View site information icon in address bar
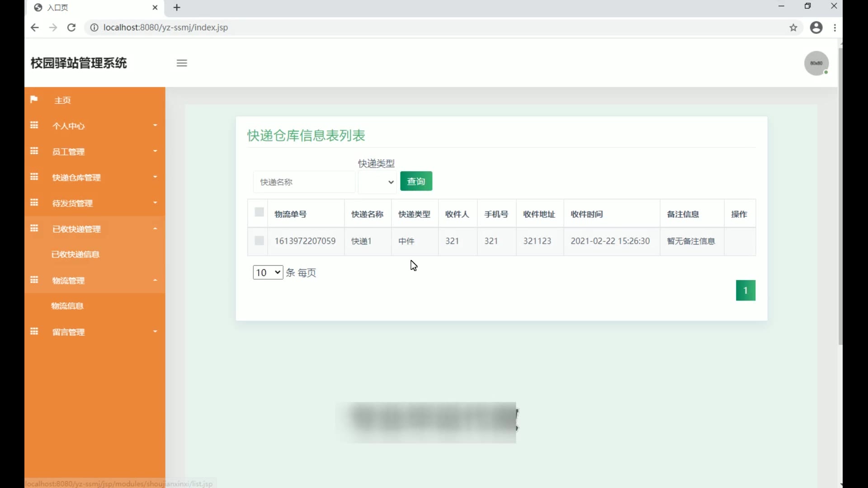Image resolution: width=868 pixels, height=488 pixels. [x=94, y=28]
